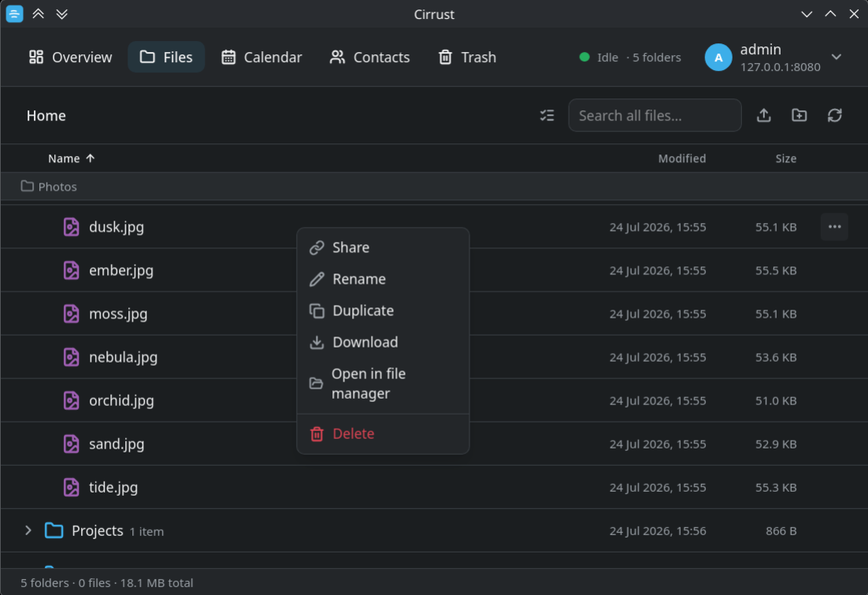The width and height of the screenshot is (868, 595).
Task: Sort by the Modified column header
Action: click(681, 158)
